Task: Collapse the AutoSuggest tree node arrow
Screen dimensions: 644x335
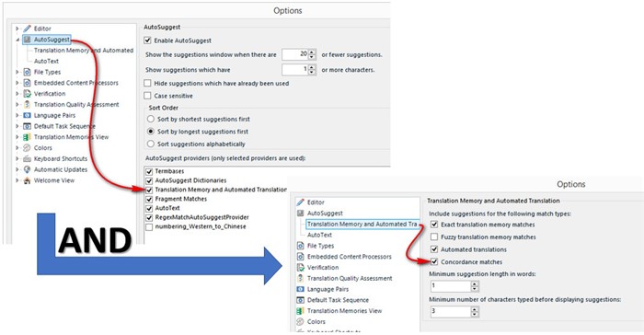Action: point(17,40)
